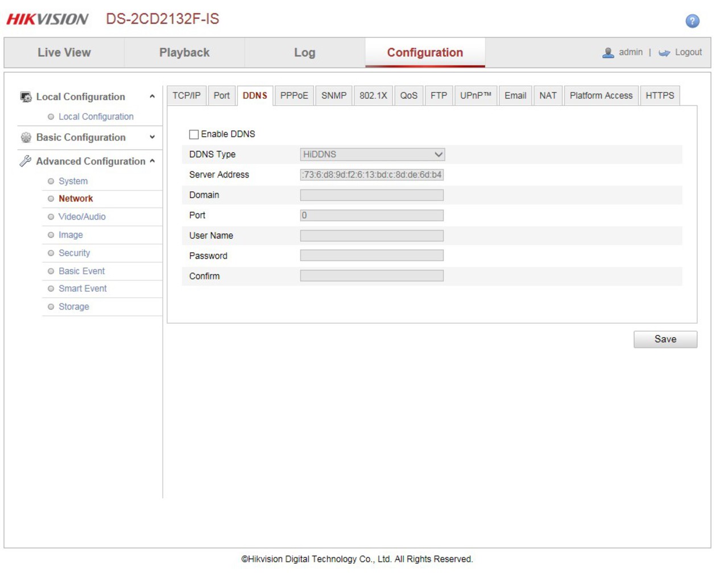This screenshot has height=573, width=728.
Task: Collapse the Local Configuration section chevron
Action: (x=152, y=97)
